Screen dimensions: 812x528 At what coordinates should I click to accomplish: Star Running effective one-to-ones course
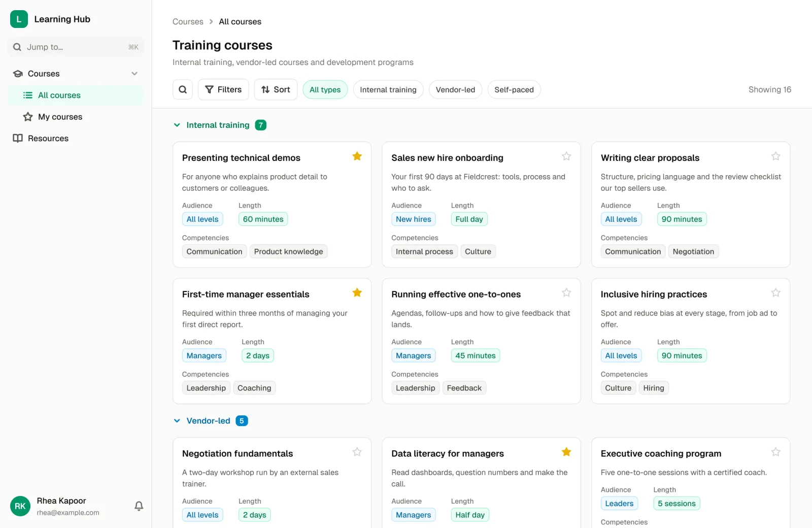(566, 292)
